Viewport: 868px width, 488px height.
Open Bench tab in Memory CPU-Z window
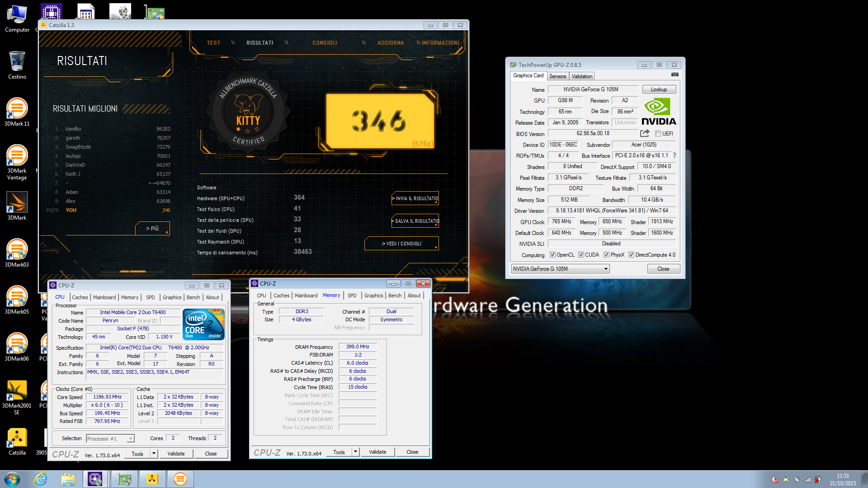[395, 296]
